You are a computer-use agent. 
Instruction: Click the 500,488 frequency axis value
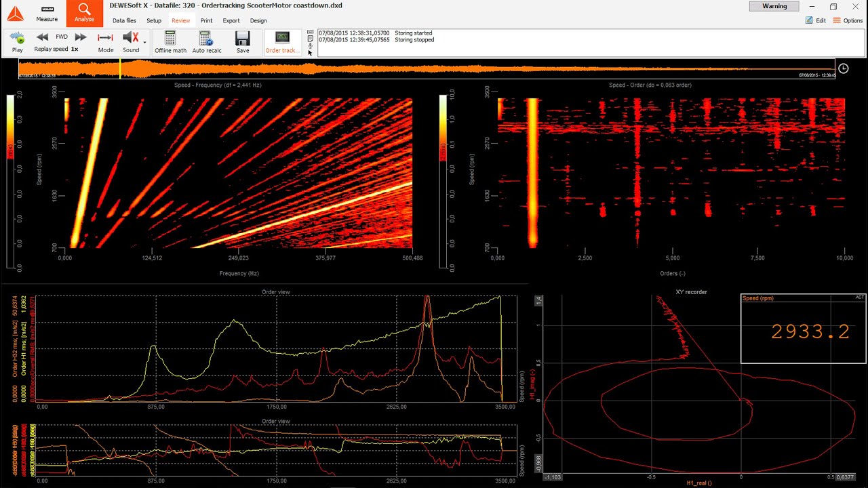(x=412, y=258)
